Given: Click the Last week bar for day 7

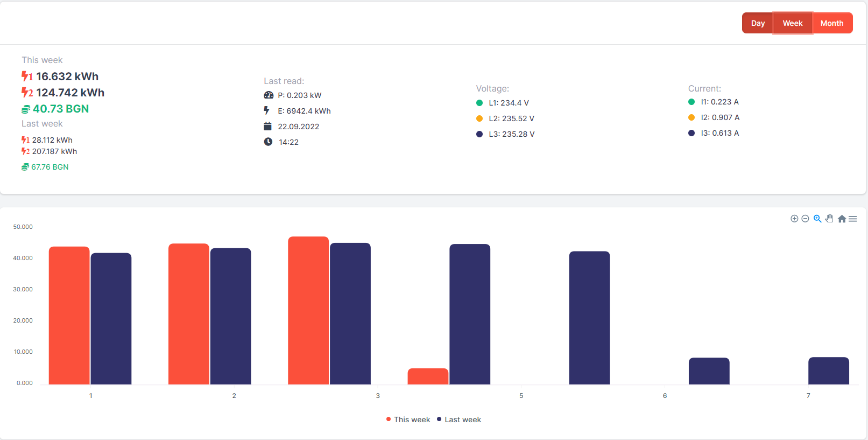Looking at the screenshot, I should [x=829, y=371].
